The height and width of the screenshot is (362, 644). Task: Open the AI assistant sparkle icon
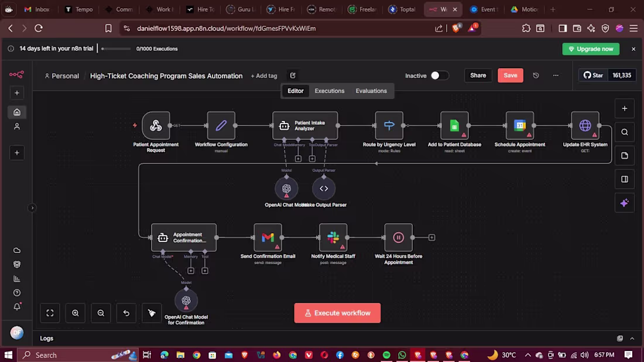(624, 203)
